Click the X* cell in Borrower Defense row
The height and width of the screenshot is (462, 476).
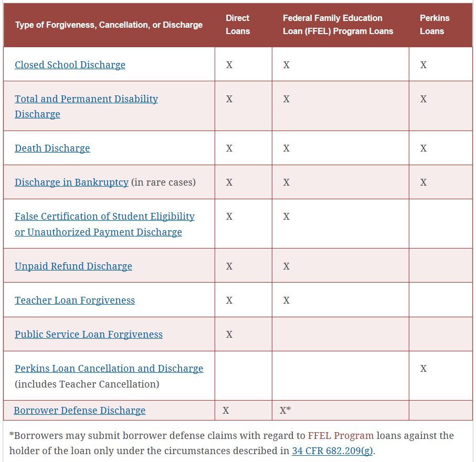pyautogui.click(x=285, y=411)
